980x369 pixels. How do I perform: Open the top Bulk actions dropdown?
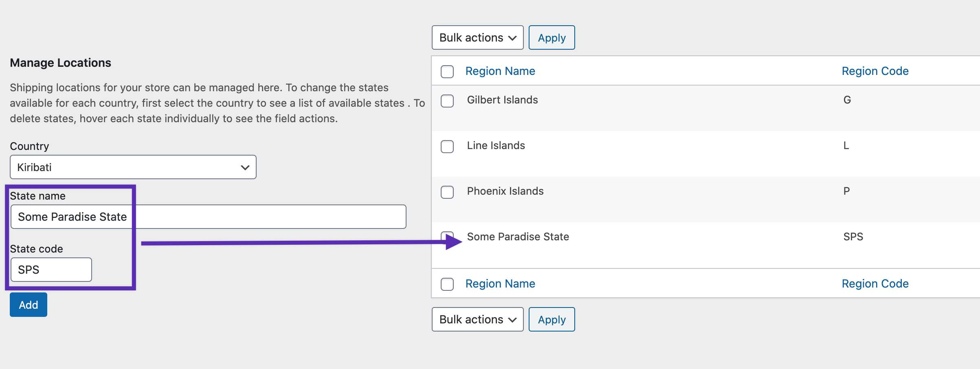point(477,37)
